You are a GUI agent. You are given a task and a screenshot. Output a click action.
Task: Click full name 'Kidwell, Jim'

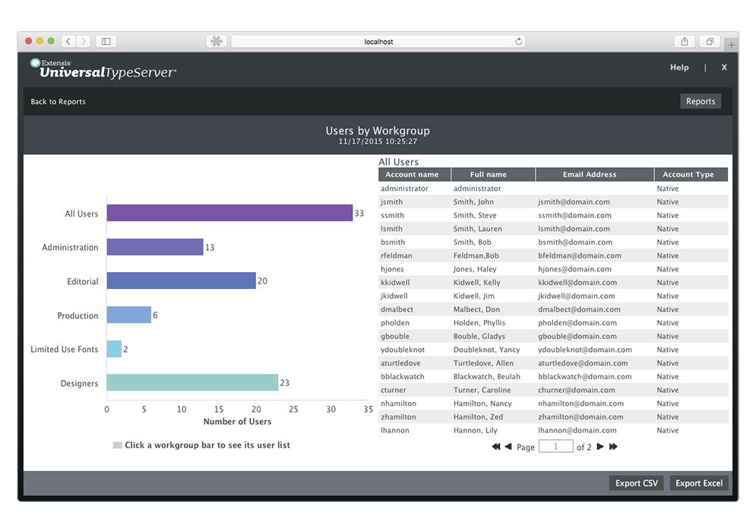coord(473,296)
